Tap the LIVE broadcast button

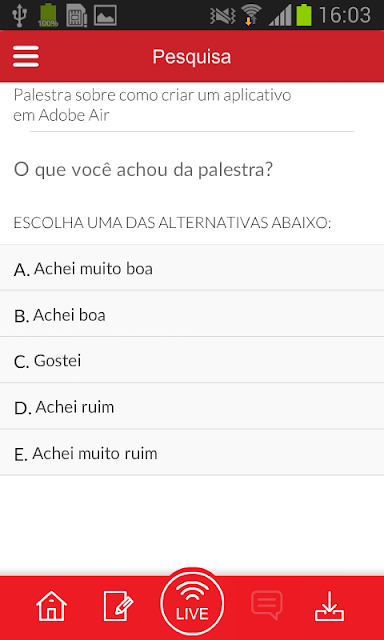(x=192, y=602)
